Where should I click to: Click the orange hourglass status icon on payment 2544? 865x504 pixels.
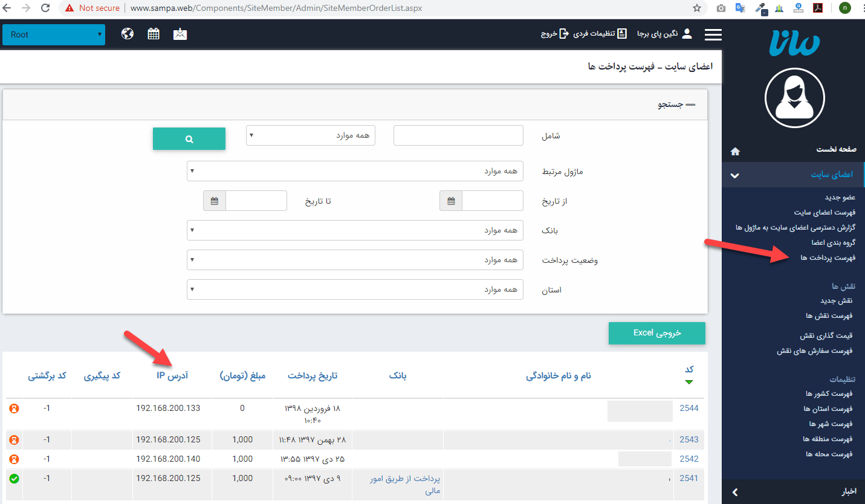point(14,408)
